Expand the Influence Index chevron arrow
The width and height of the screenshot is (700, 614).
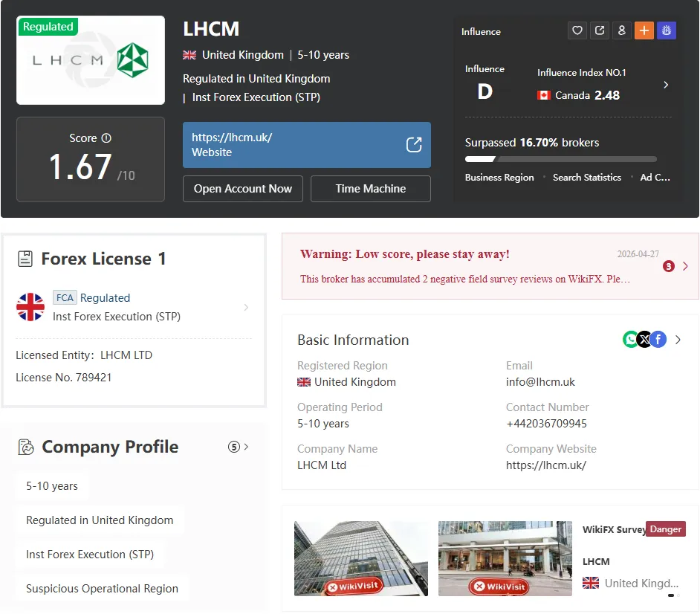pos(666,85)
